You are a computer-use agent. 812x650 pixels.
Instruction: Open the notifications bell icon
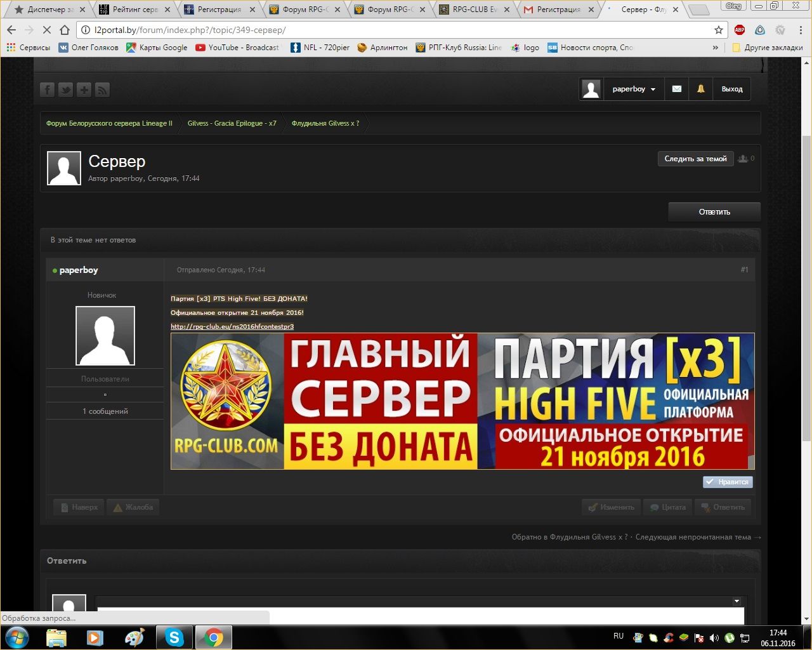(701, 89)
